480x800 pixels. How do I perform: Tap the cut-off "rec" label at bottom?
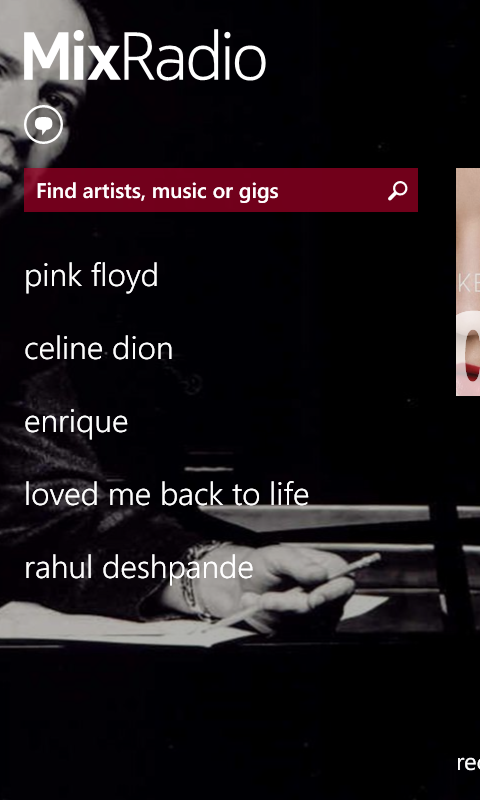tap(468, 763)
